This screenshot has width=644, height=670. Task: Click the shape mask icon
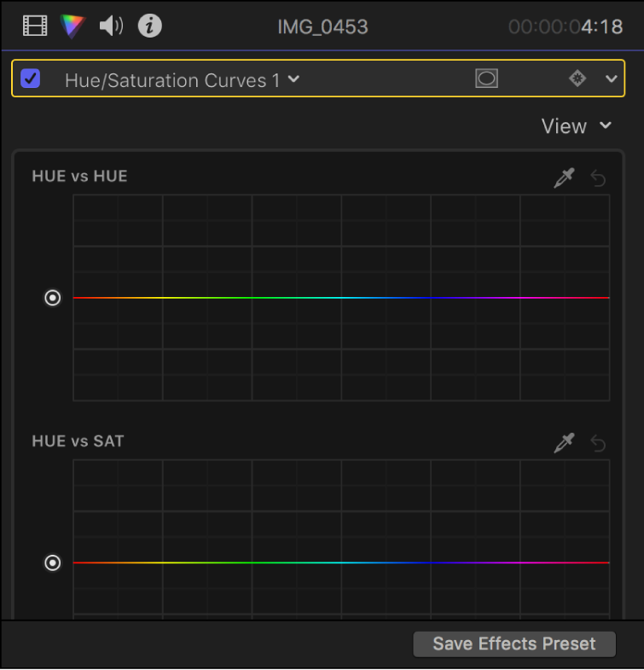pyautogui.click(x=486, y=79)
